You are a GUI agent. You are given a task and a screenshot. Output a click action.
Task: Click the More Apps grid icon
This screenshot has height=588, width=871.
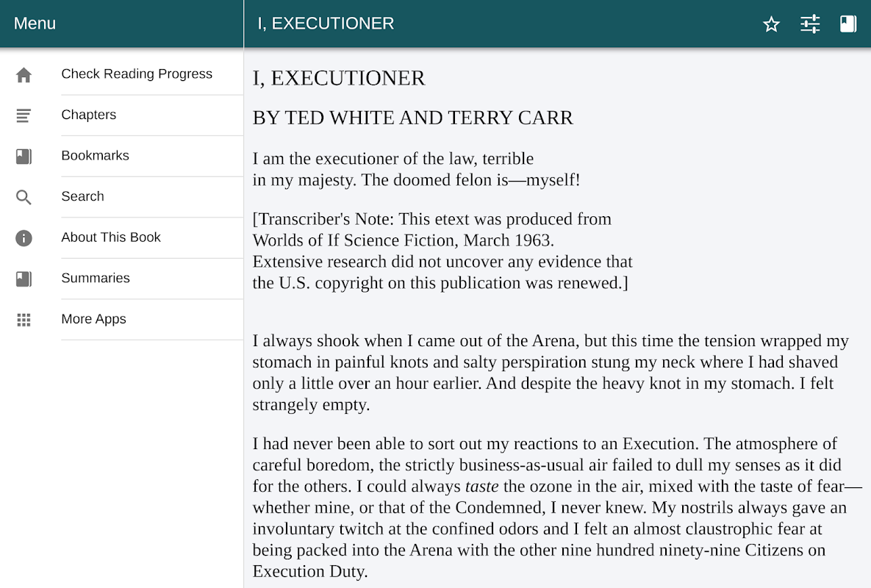coord(24,320)
